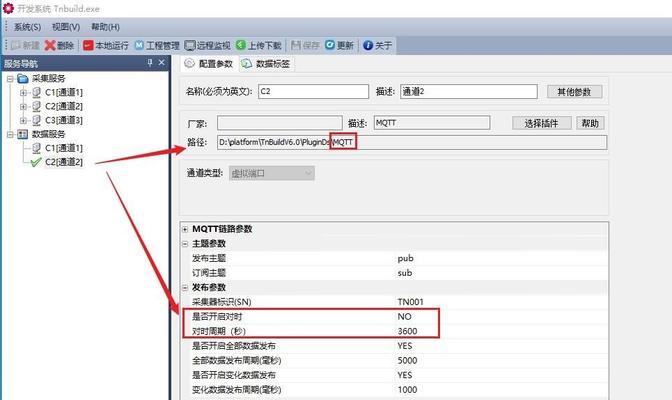Click YES value of 是否开启全部数据发布
Viewport: 672px width, 400px height.
(x=405, y=346)
